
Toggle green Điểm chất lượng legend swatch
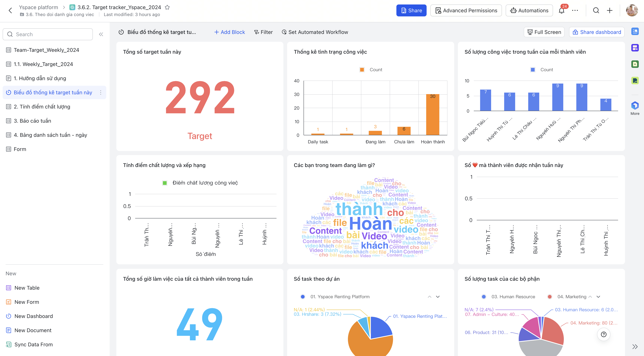pyautogui.click(x=165, y=183)
